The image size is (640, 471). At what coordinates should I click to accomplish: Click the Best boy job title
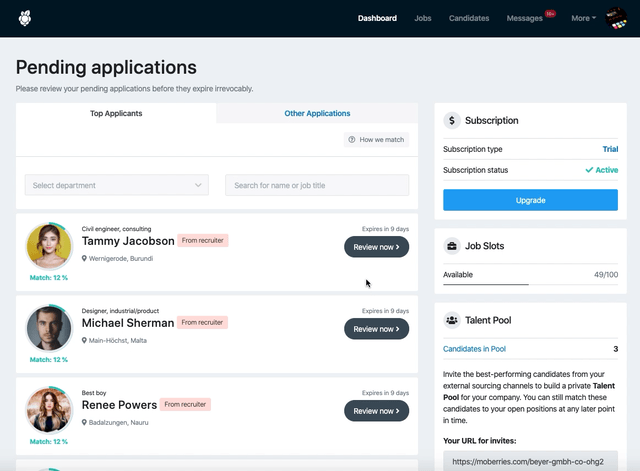point(94,393)
